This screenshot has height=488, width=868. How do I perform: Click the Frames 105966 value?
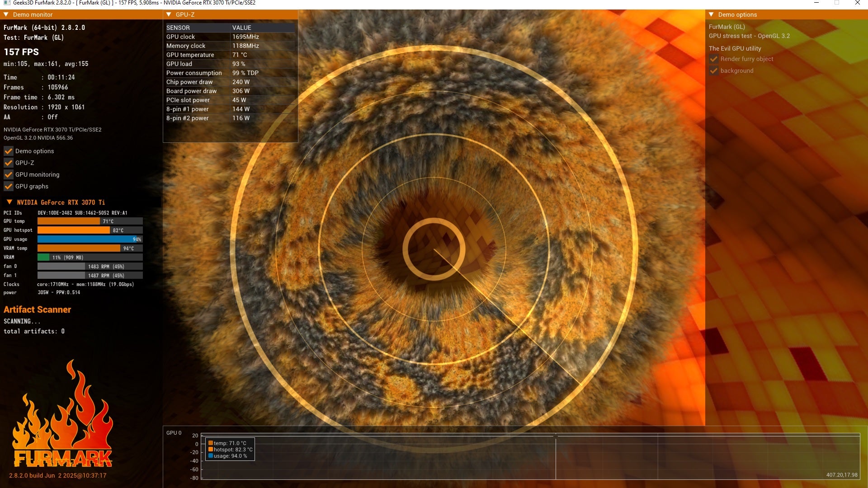[58, 87]
